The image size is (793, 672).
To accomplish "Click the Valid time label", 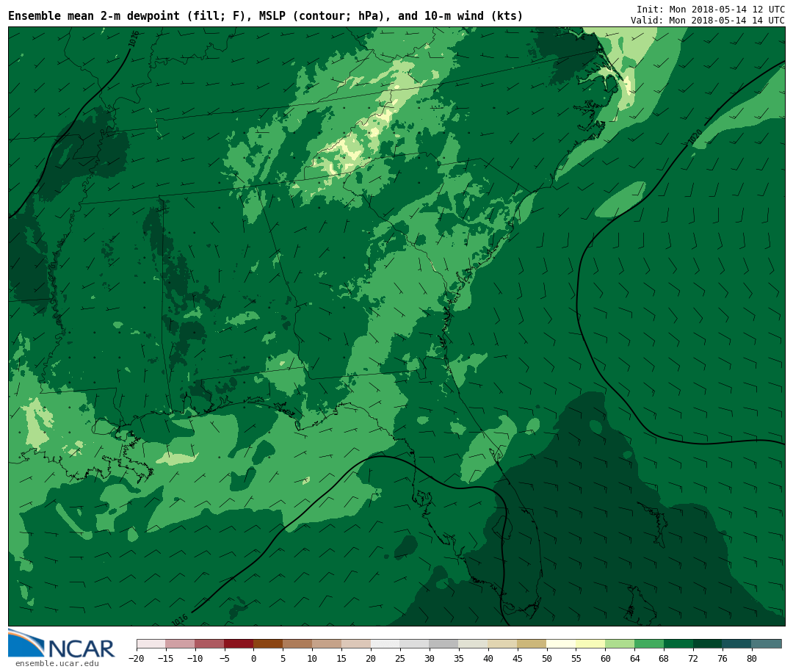I will point(707,21).
